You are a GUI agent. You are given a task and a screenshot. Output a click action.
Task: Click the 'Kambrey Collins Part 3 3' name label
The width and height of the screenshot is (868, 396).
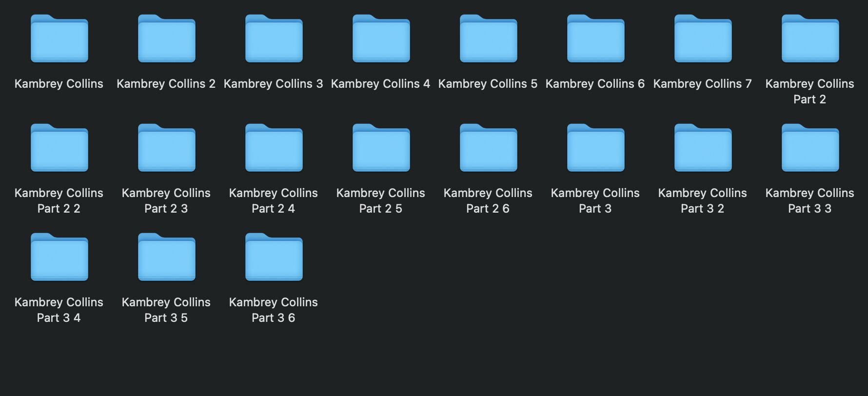tap(810, 201)
